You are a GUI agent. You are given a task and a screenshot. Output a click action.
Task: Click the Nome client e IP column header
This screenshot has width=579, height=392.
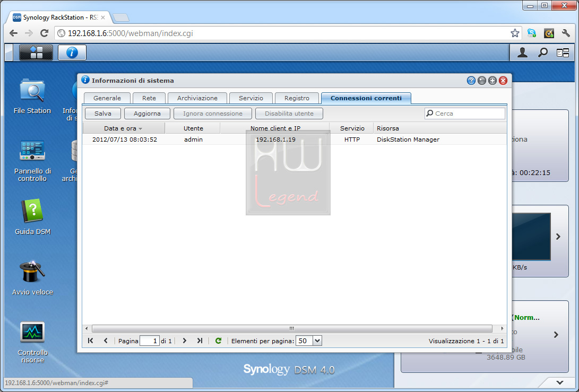coord(275,128)
